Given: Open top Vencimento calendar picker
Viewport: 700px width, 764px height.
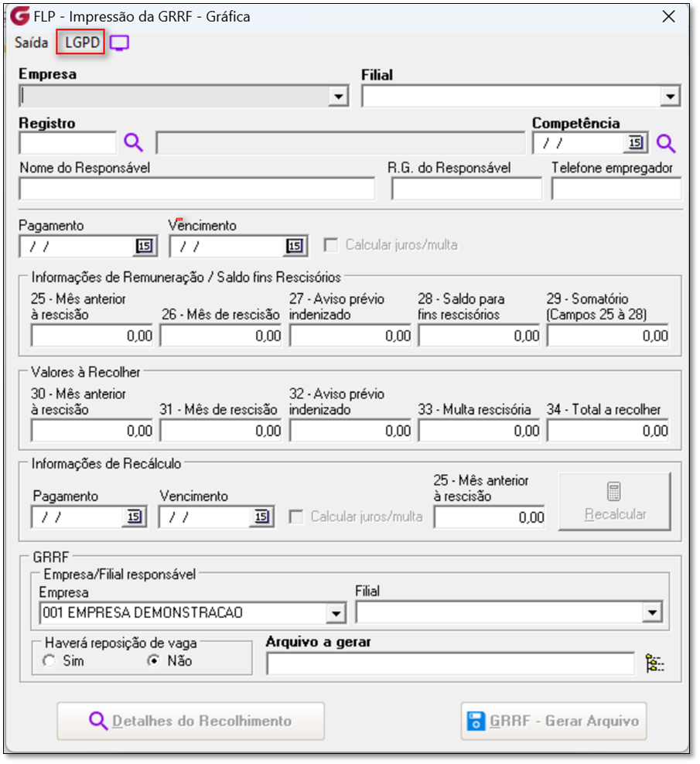Looking at the screenshot, I should tap(295, 246).
